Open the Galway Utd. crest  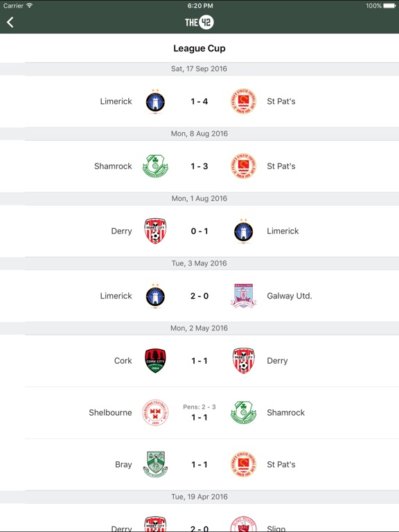(x=243, y=296)
